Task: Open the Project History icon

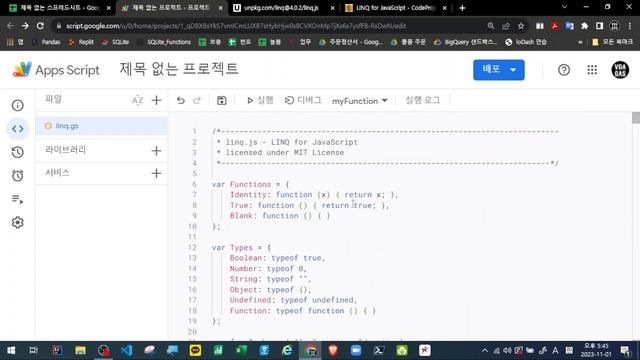Action: coord(18,152)
